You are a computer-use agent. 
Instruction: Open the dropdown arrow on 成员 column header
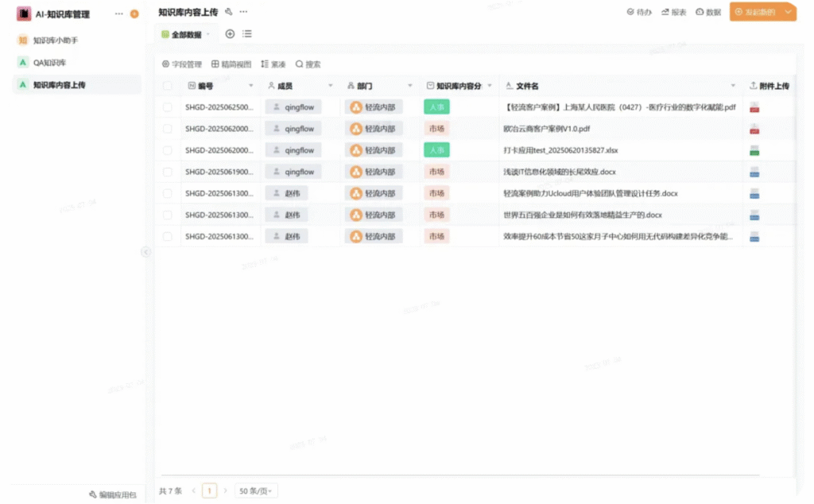coord(331,86)
